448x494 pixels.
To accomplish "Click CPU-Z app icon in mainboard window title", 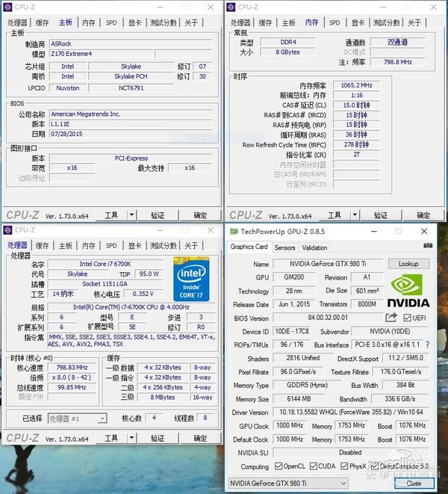I will point(7,7).
